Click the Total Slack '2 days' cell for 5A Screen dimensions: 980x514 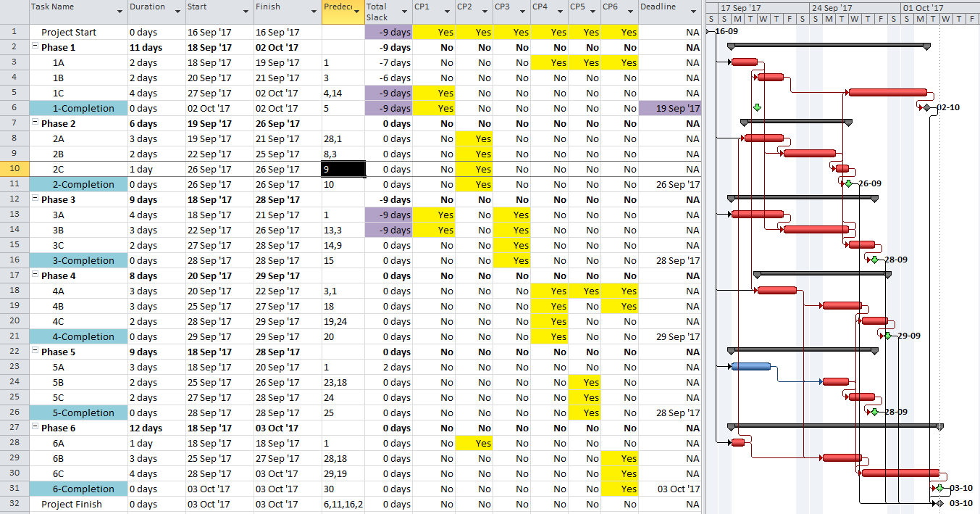pos(388,367)
